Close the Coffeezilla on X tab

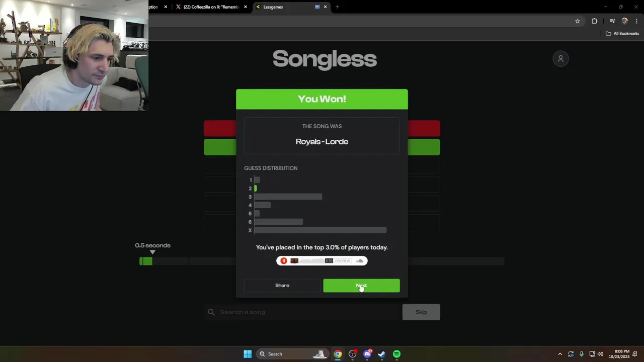point(246,7)
